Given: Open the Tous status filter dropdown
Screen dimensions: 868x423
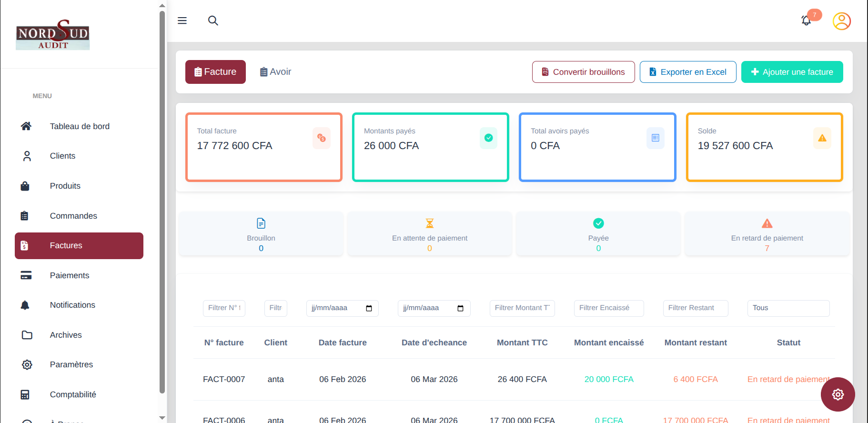Looking at the screenshot, I should [x=788, y=308].
